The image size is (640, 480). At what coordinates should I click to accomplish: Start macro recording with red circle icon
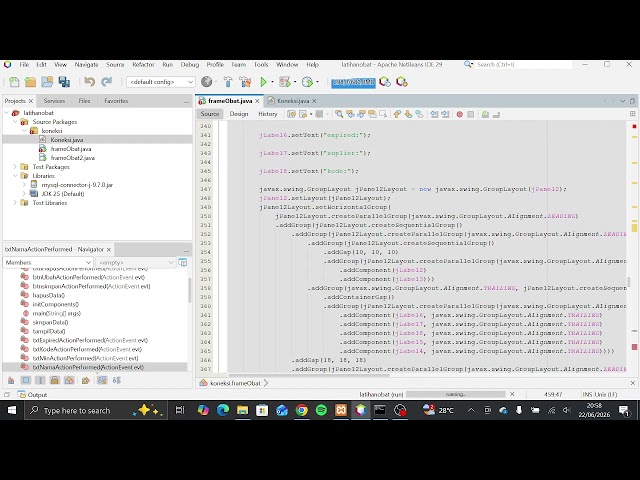pos(460,114)
